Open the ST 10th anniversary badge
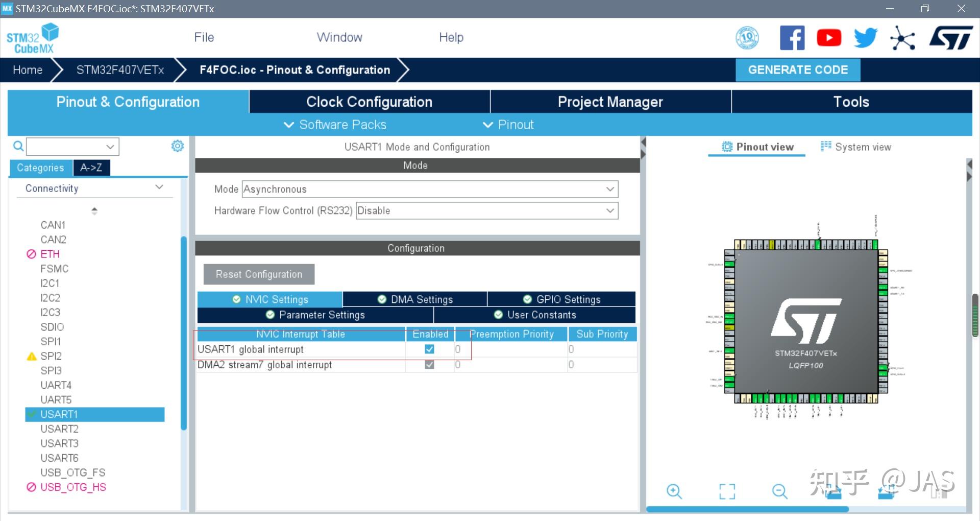 point(747,38)
